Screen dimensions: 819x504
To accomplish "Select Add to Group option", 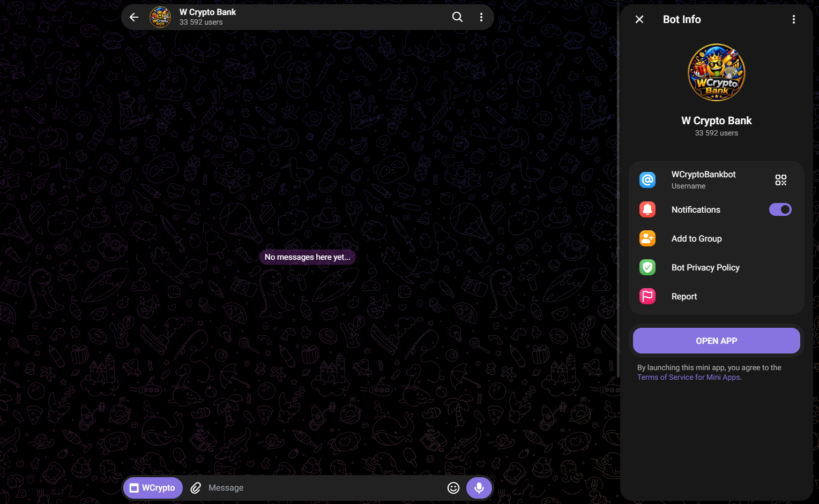I will (717, 238).
